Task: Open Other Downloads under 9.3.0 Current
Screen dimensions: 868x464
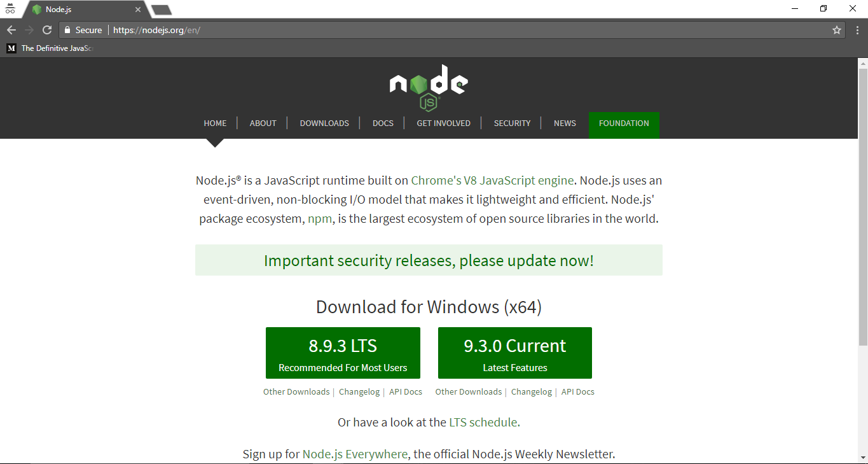Action: [x=469, y=392]
